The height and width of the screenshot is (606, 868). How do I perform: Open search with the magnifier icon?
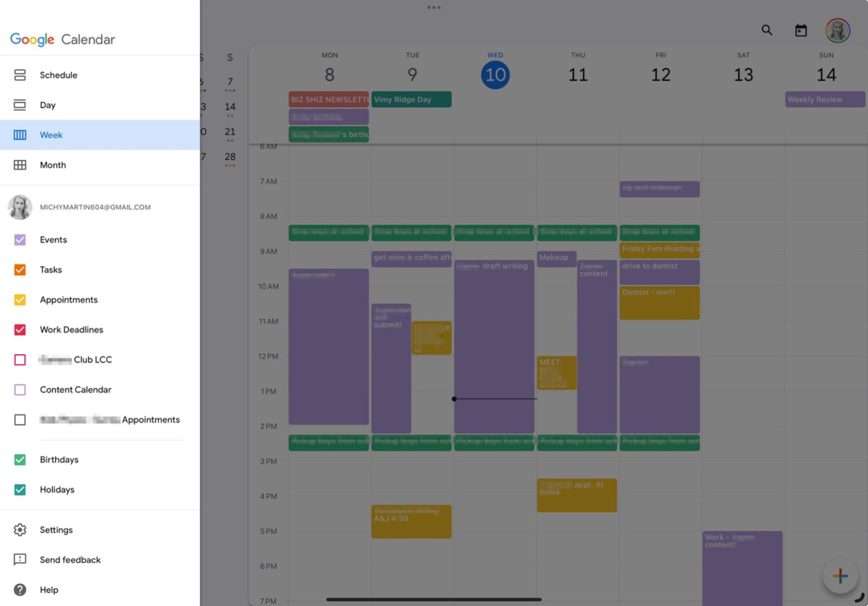pyautogui.click(x=767, y=30)
